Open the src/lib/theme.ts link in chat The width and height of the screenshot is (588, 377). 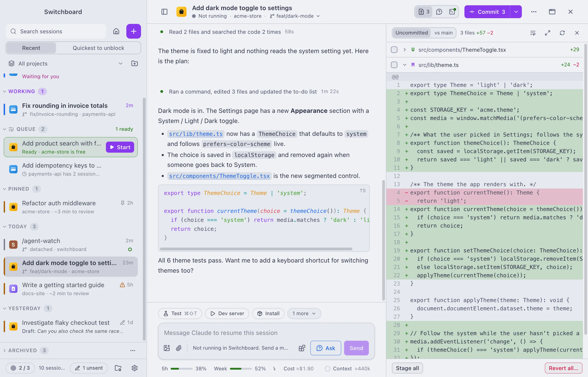[x=196, y=134]
